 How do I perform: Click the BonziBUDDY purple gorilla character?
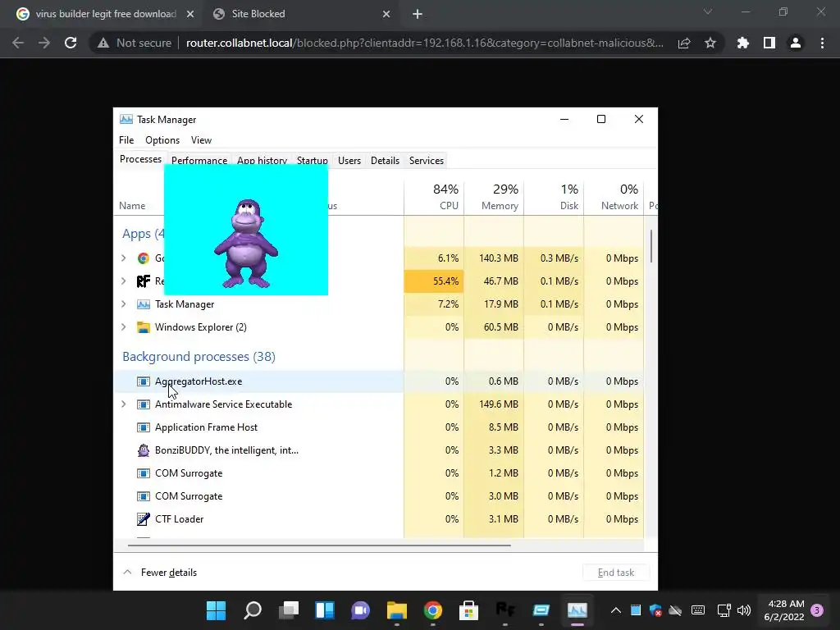(246, 244)
